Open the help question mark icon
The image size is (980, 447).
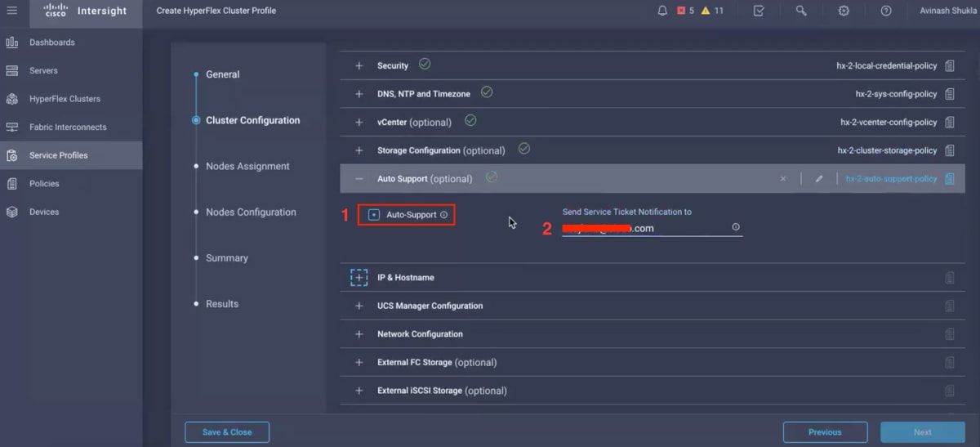886,11
